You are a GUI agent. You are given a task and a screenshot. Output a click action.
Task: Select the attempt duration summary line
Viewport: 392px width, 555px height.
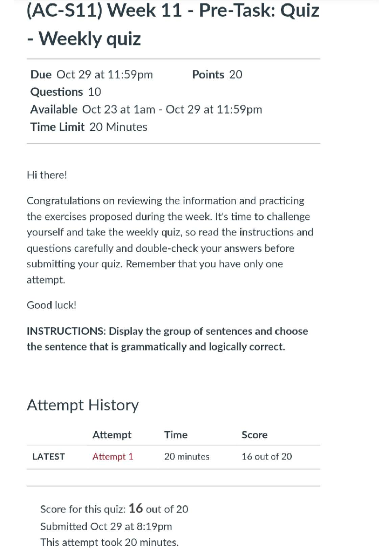[110, 542]
